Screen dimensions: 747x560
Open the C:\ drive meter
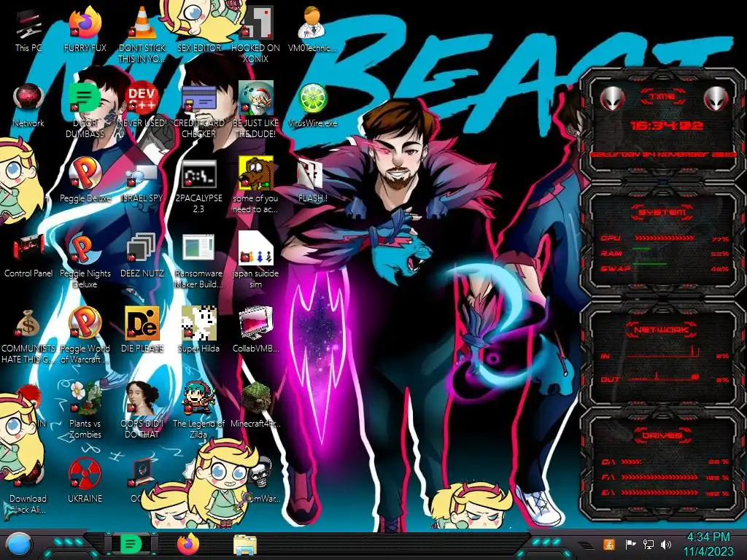click(664, 462)
